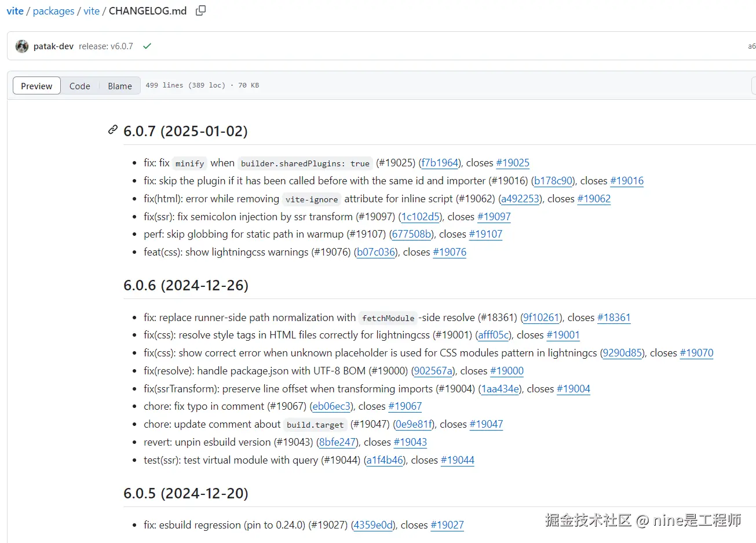The height and width of the screenshot is (543, 756).
Task: Click the green commit status checkmark
Action: point(147,46)
